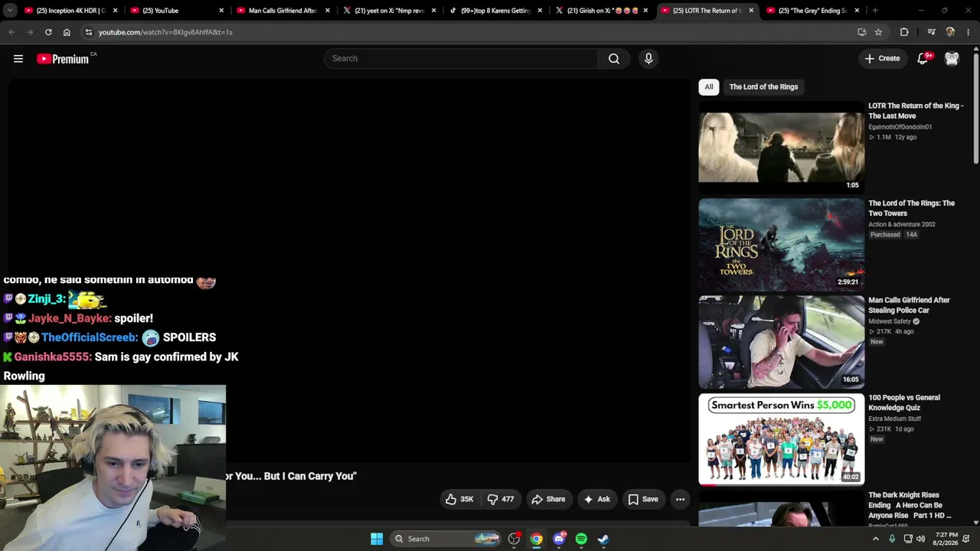Switch to top 8 Karens TikTok tab
Image resolution: width=980 pixels, height=551 pixels.
[x=495, y=11]
